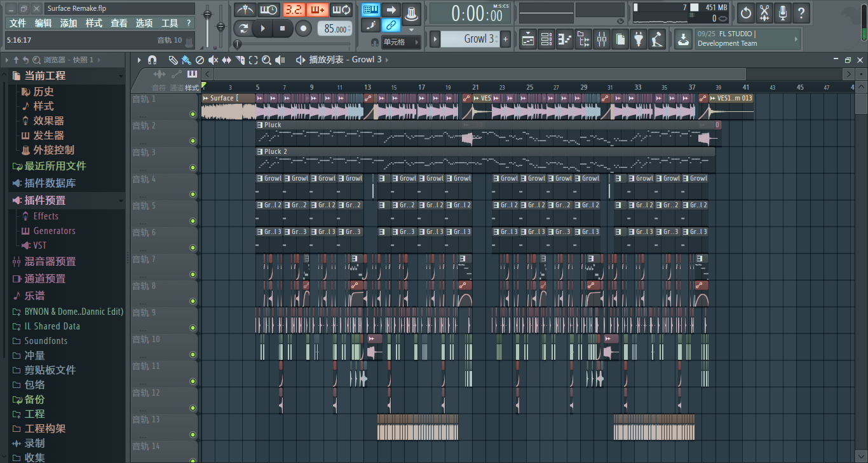Open the Soundfonts folder in browser
The width and height of the screenshot is (868, 463).
[46, 341]
